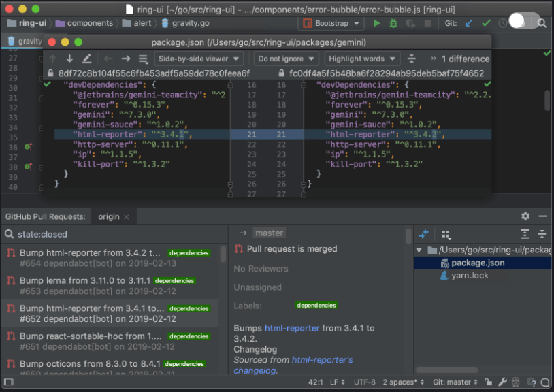554x392 pixels.
Task: Click the inspector hat icon in status bar
Action: tap(516, 382)
